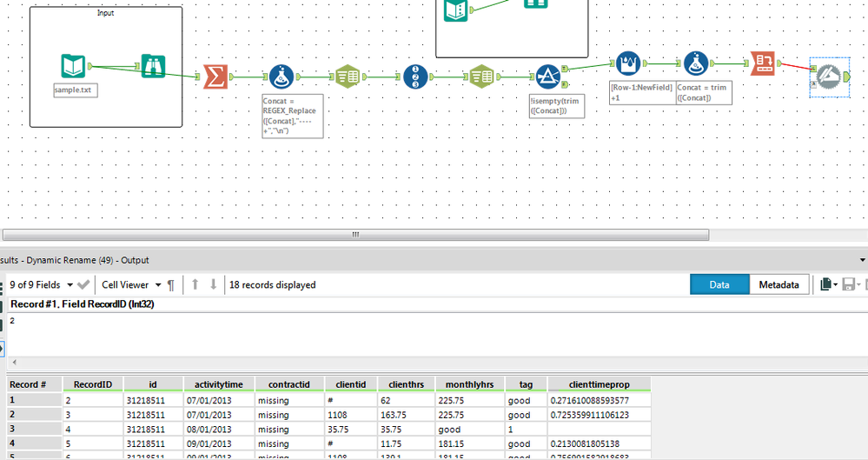Select the Input Data tool in top container
868x460 pixels.
tap(455, 10)
